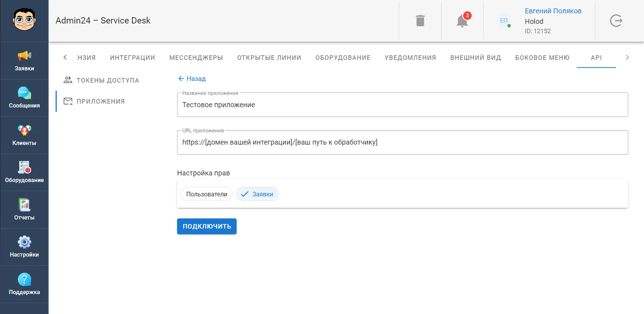The width and height of the screenshot is (644, 314).
Task: Open the trash bin in header
Action: [x=420, y=21]
